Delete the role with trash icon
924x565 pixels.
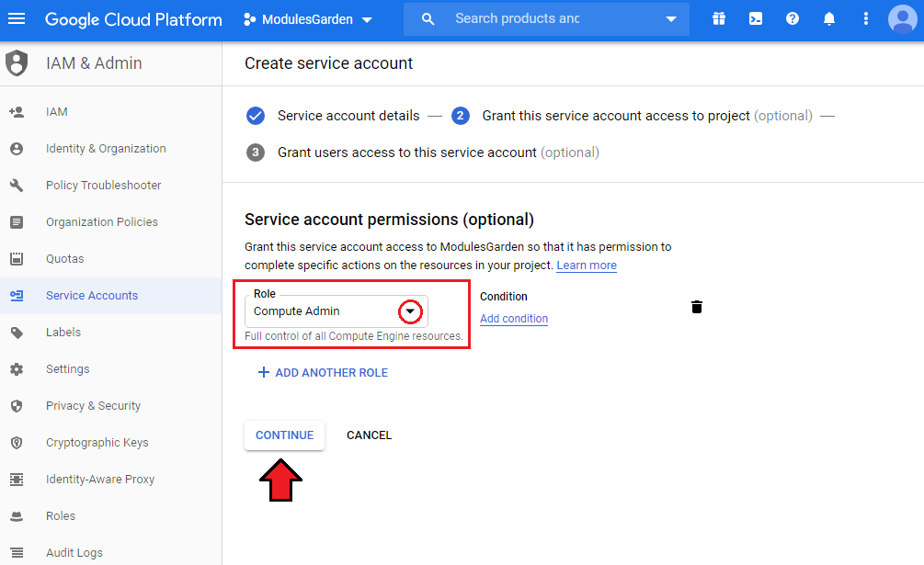click(x=697, y=307)
